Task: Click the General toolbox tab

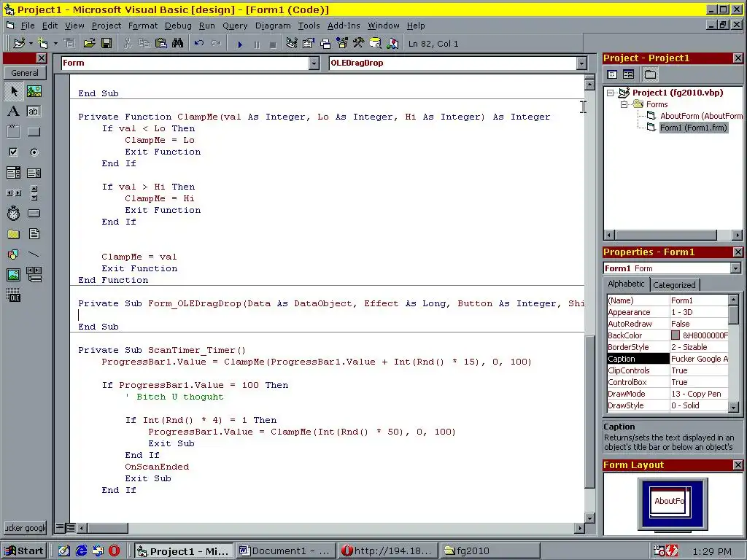Action: click(25, 73)
